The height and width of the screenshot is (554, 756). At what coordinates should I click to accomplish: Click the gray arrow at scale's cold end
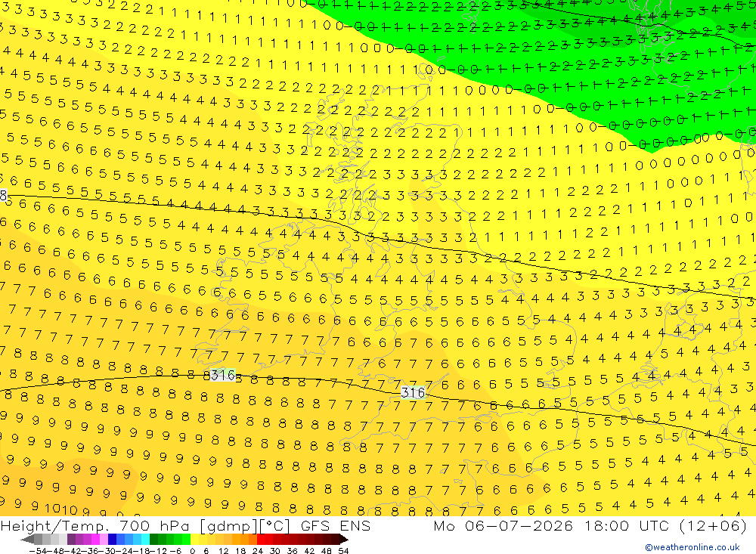(x=27, y=540)
